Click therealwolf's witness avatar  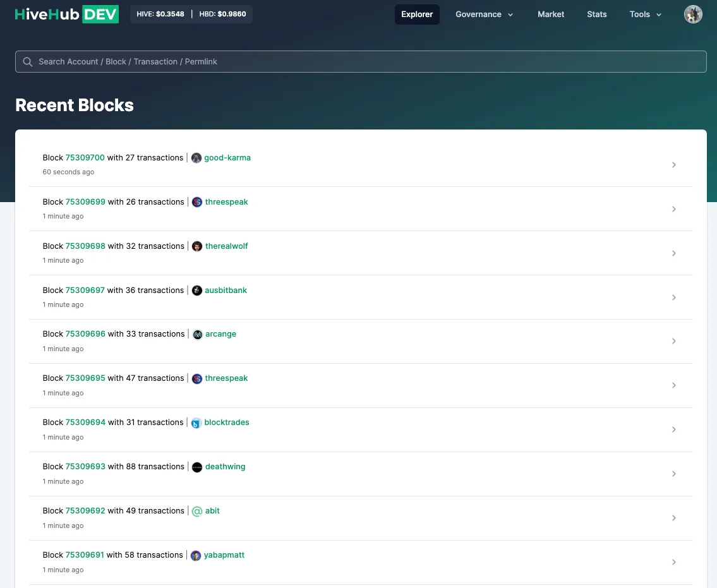[x=197, y=246]
